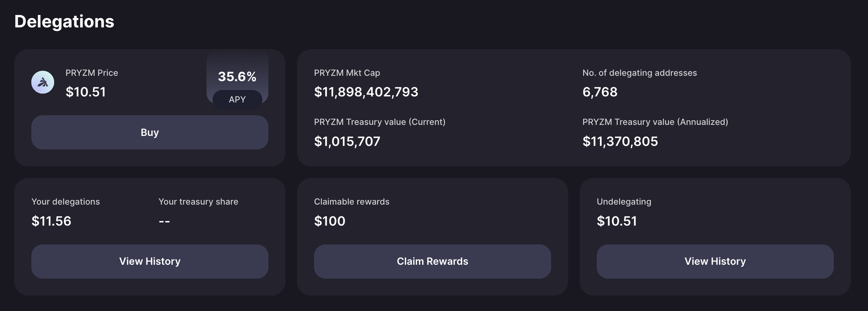The width and height of the screenshot is (868, 311).
Task: Click the APY pill label
Action: [237, 99]
